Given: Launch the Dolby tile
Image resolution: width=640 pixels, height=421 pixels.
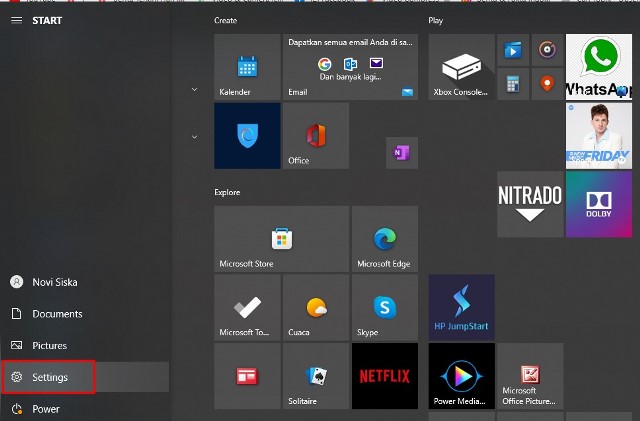Looking at the screenshot, I should click(599, 204).
